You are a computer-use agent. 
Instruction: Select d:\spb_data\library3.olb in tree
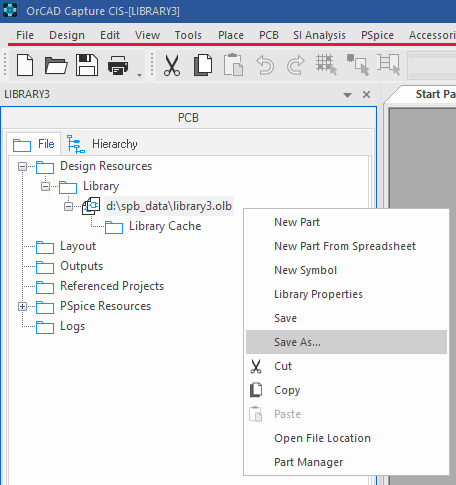[169, 206]
